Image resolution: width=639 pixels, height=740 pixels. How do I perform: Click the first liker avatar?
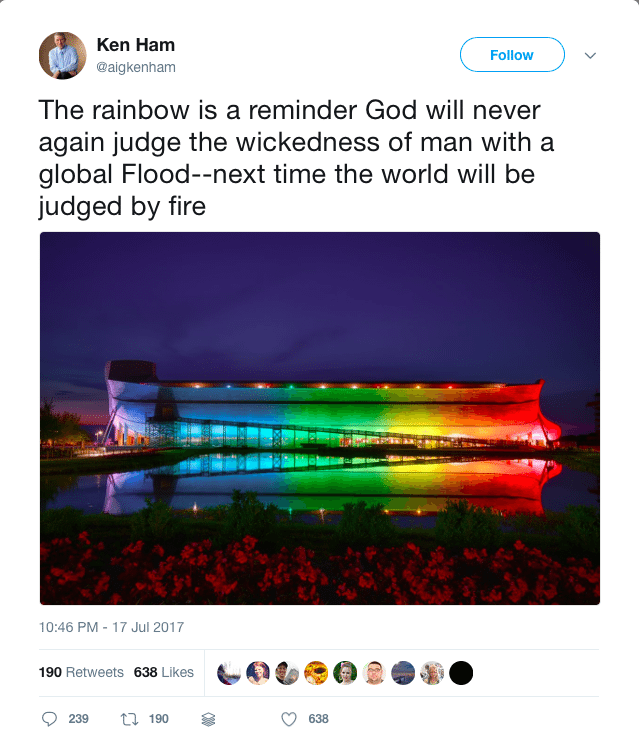coord(229,673)
